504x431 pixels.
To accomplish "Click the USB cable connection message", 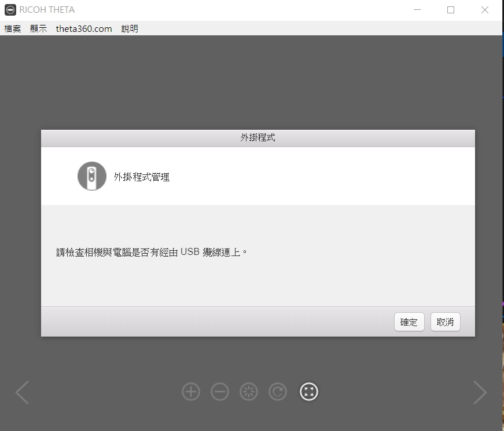I will [152, 252].
